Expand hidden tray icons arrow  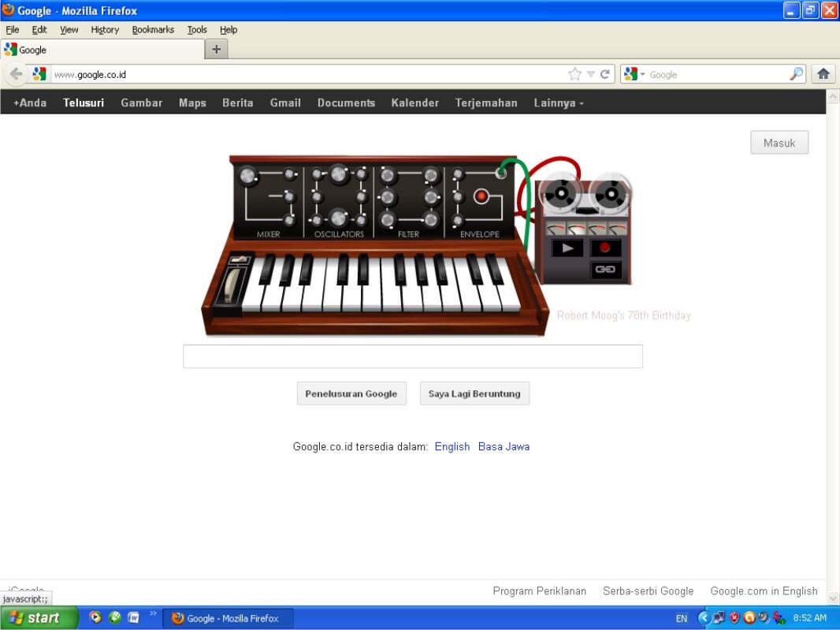pos(704,617)
